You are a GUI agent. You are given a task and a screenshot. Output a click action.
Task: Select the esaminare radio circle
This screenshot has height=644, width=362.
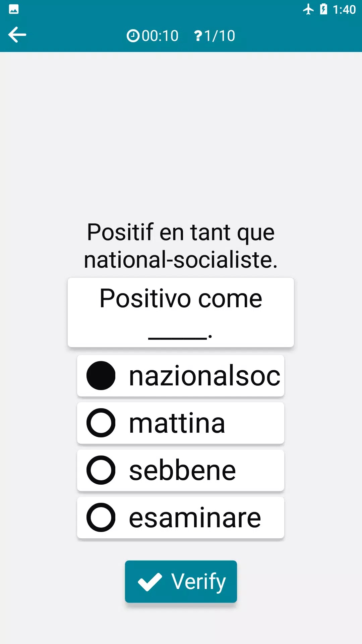point(101,518)
